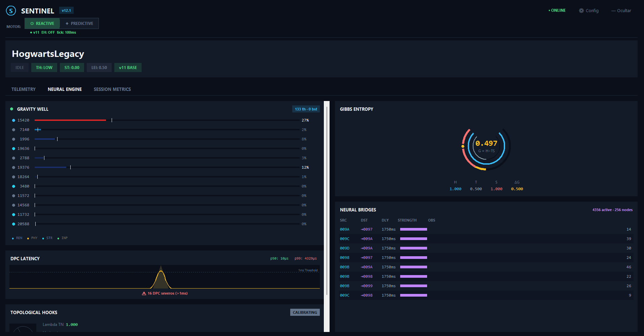The image size is (644, 336).
Task: Click the version v12.1 tag
Action: tap(66, 10)
